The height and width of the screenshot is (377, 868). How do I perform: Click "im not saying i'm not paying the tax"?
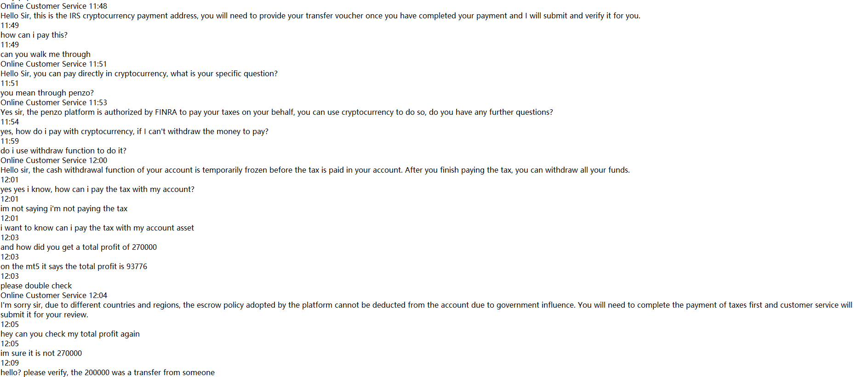coord(64,208)
